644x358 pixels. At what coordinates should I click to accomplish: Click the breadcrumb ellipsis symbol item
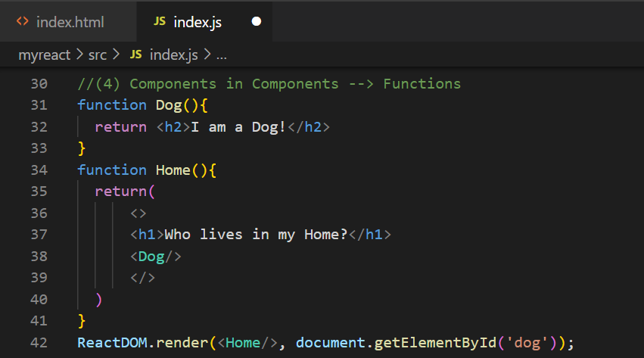(x=222, y=54)
